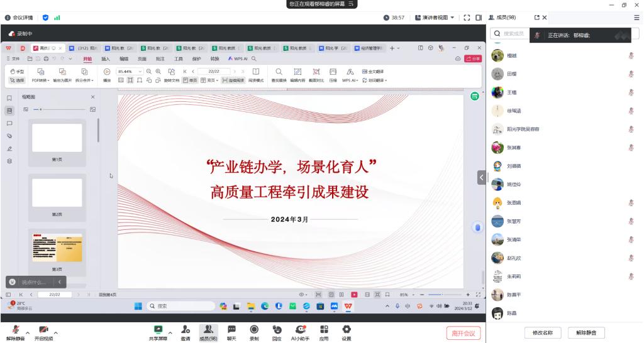Click the Share Screen (共享屏幕) icon

point(157,330)
